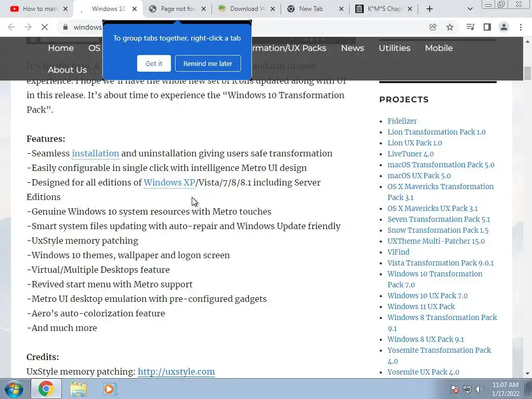The height and width of the screenshot is (399, 532).
Task: Click 'Remind me later' button
Action: pyautogui.click(x=208, y=63)
